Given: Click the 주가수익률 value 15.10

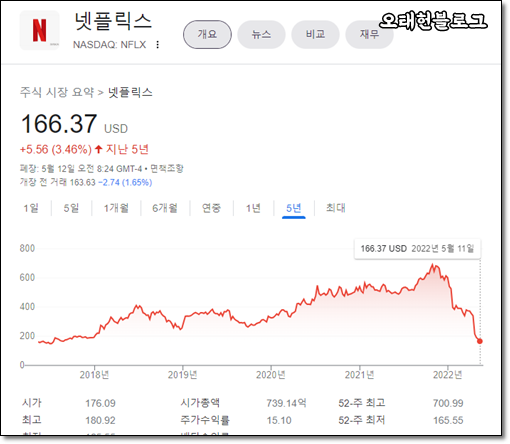Looking at the screenshot, I should point(279,420).
